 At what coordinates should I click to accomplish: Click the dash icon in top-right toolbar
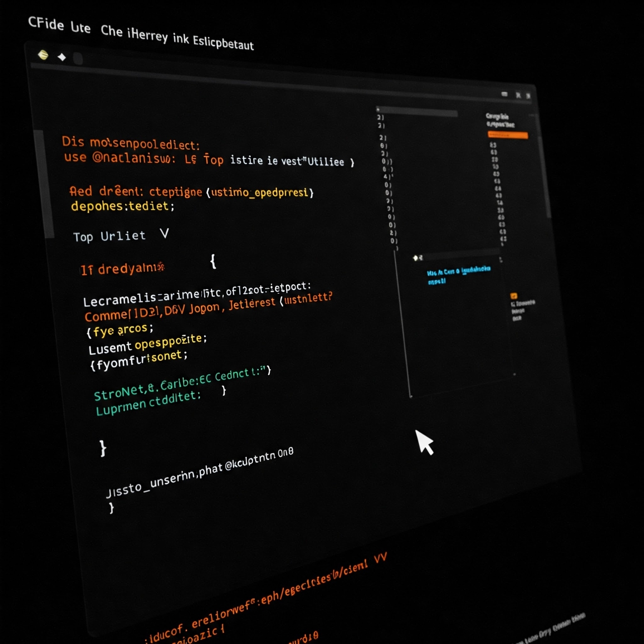[504, 94]
